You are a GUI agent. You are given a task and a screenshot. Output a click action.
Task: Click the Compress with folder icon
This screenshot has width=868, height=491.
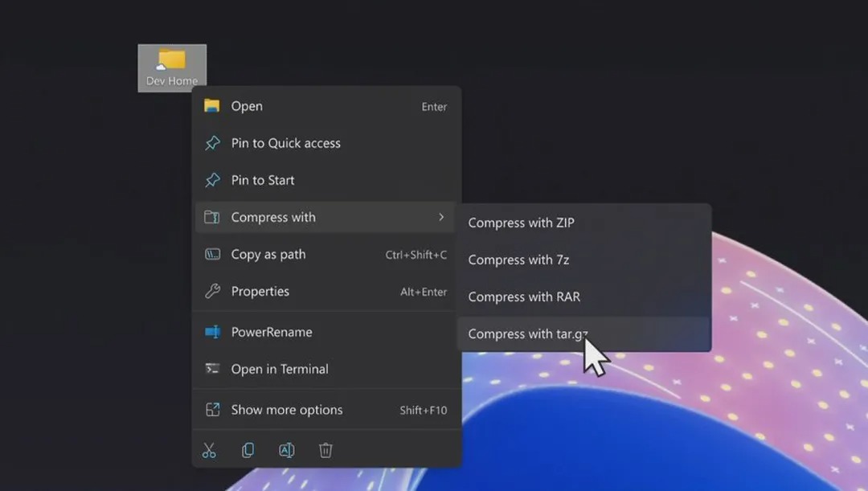[x=212, y=217]
